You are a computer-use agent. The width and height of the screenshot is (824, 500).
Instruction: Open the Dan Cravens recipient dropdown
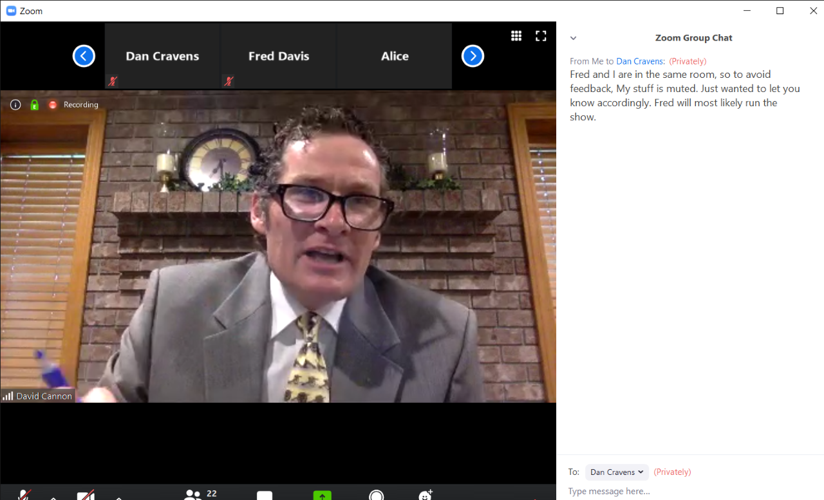pos(616,472)
